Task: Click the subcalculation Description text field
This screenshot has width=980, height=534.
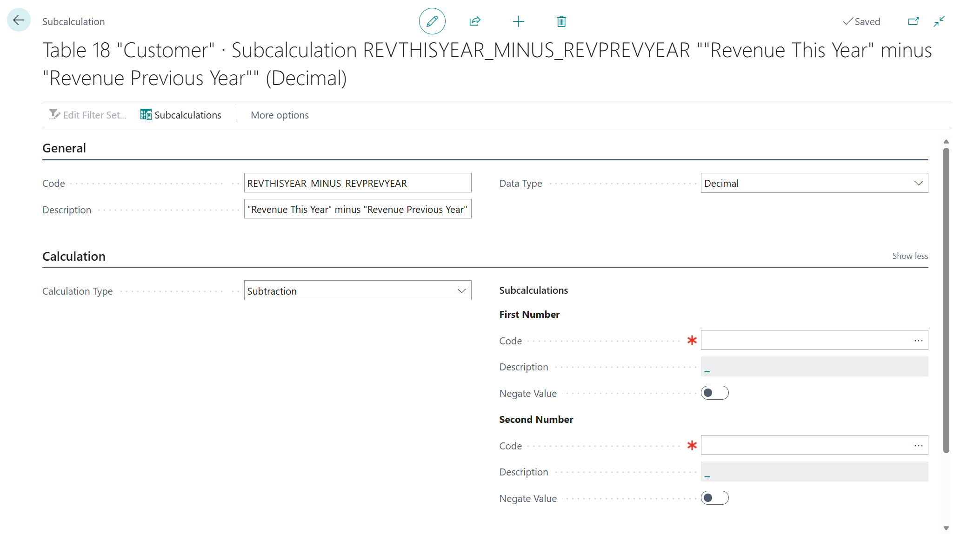Action: (357, 209)
